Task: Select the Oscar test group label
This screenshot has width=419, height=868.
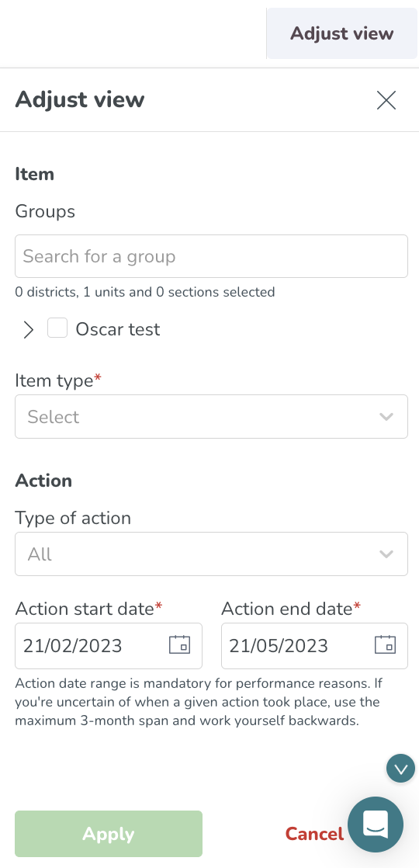Action: click(118, 329)
